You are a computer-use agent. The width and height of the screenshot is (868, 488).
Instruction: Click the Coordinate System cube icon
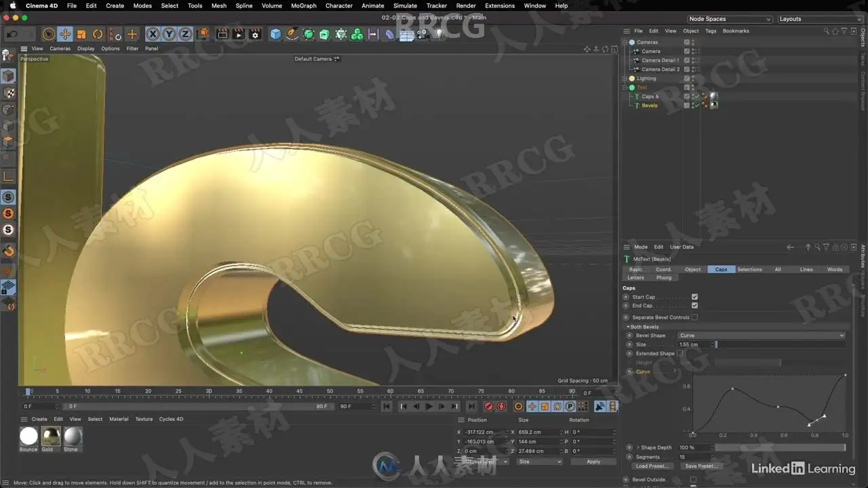tap(203, 34)
